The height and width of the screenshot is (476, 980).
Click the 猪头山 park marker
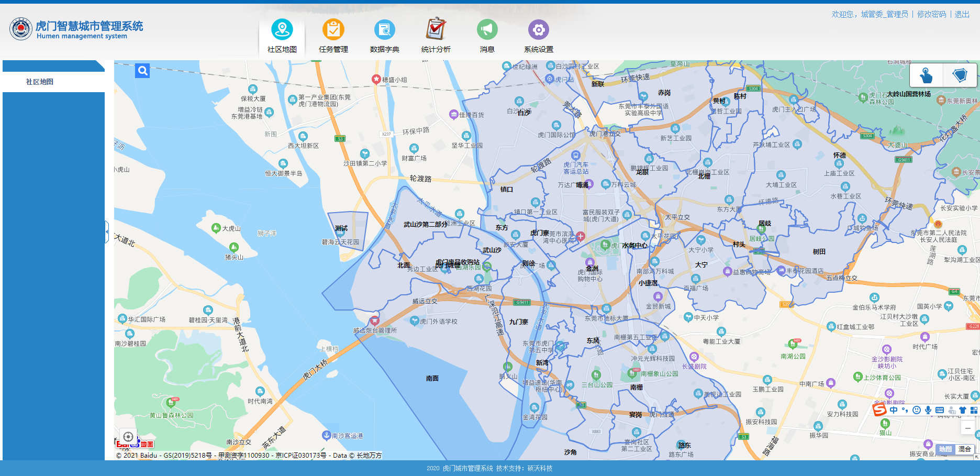point(234,247)
